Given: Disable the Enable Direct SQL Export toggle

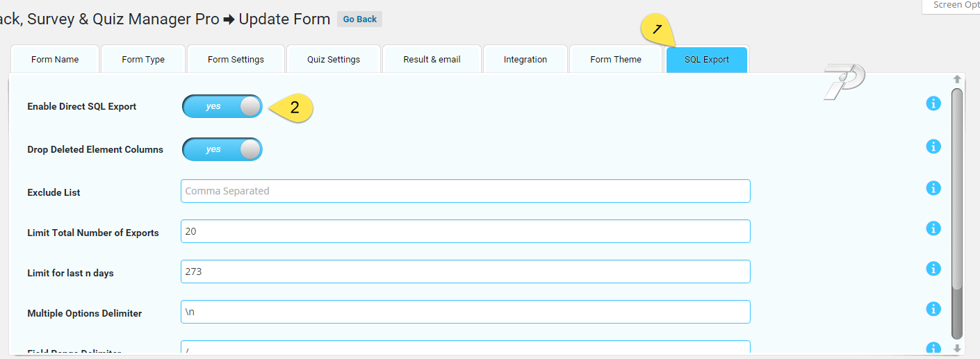Looking at the screenshot, I should coord(222,106).
